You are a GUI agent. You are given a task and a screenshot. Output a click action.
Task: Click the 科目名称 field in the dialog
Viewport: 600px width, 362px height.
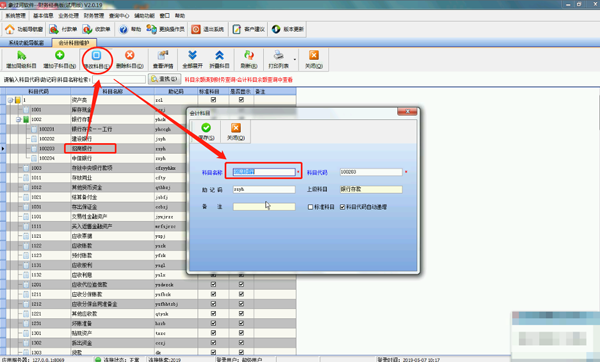(264, 172)
